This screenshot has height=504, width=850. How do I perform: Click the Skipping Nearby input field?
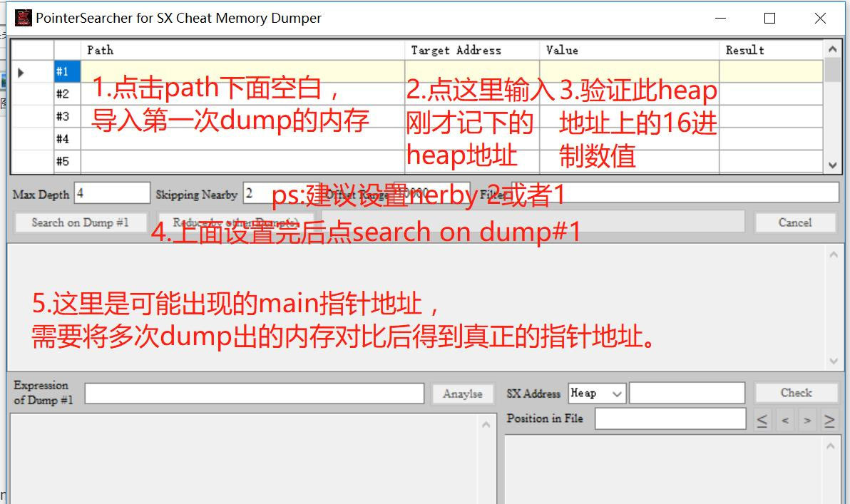280,193
